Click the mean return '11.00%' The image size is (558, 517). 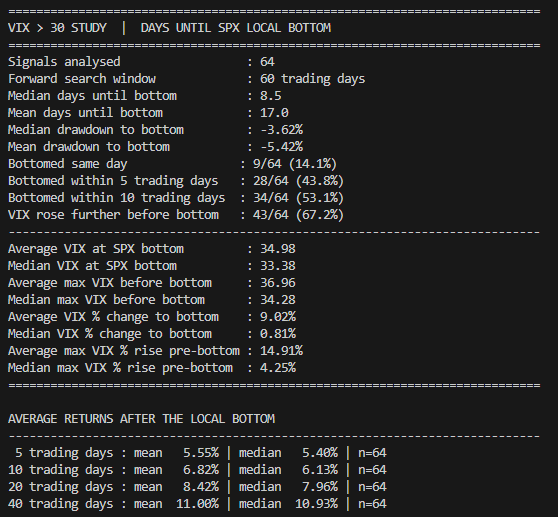(x=197, y=504)
